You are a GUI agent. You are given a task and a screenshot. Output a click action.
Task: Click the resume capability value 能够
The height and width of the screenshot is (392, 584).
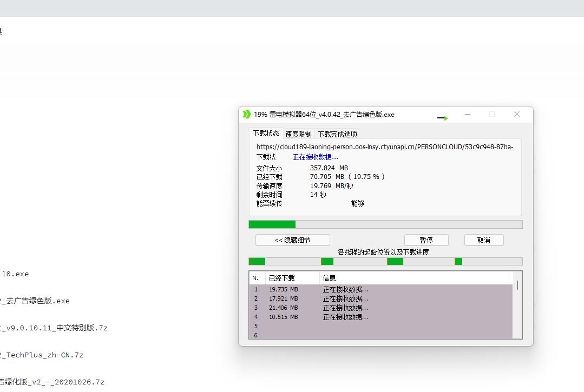coord(358,203)
